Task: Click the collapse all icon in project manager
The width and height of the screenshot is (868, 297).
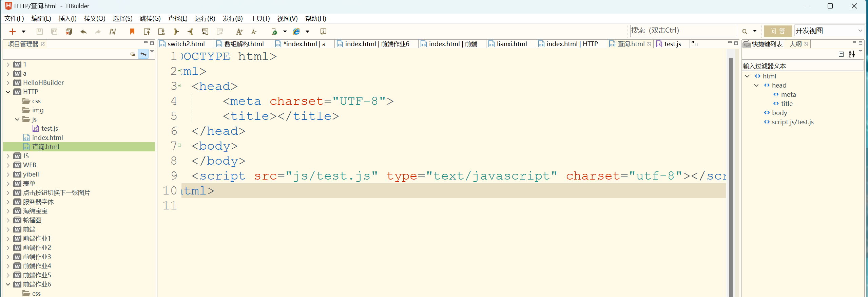Action: point(133,54)
